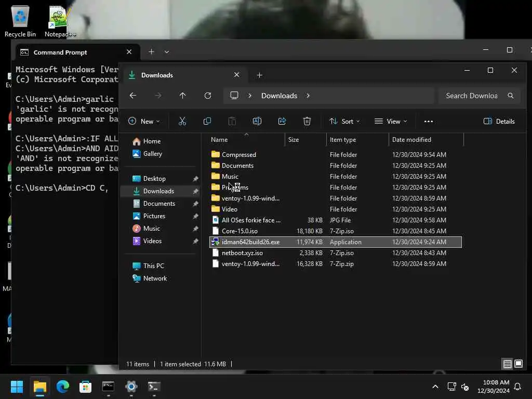532x399 pixels.
Task: Open notification bell in system tray
Action: click(518, 387)
